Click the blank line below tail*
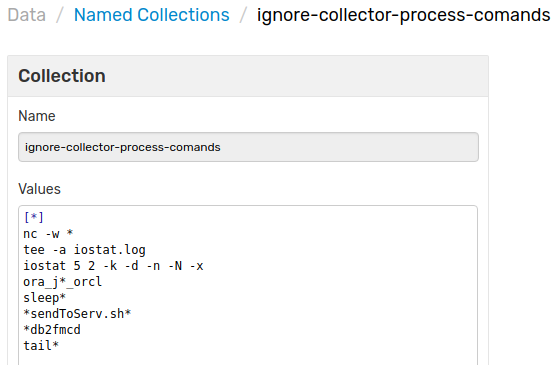The height and width of the screenshot is (365, 556). coord(248,360)
